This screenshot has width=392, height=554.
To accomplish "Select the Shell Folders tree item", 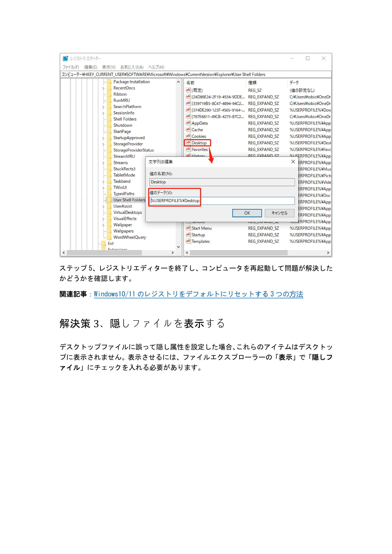I will 125,119.
